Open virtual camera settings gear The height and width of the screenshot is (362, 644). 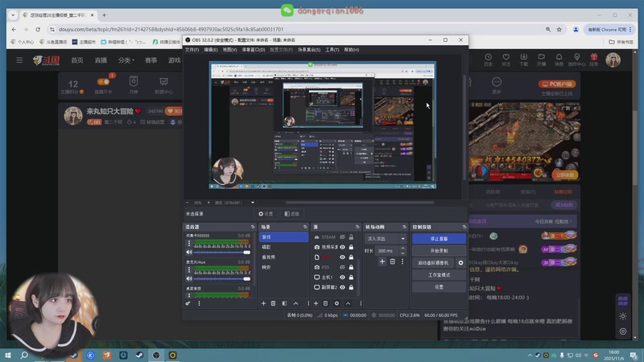(x=460, y=263)
